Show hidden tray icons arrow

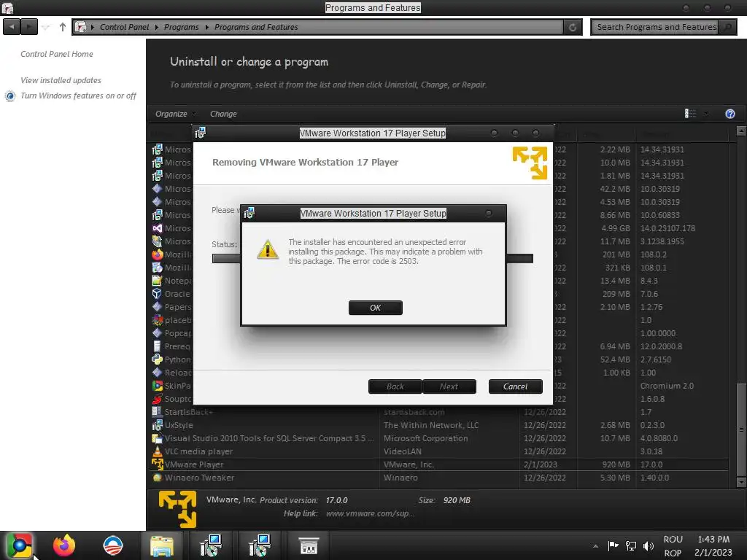tap(595, 546)
